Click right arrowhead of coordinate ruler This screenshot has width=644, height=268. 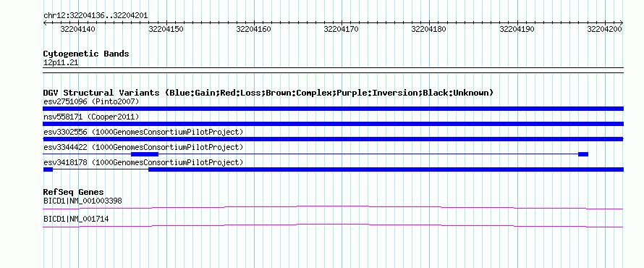622,22
